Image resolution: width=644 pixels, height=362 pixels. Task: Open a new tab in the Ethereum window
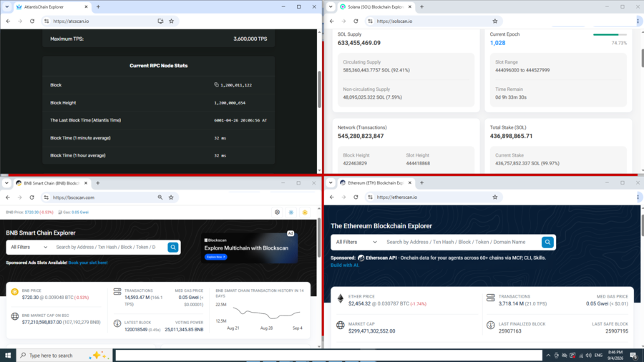[x=421, y=182]
